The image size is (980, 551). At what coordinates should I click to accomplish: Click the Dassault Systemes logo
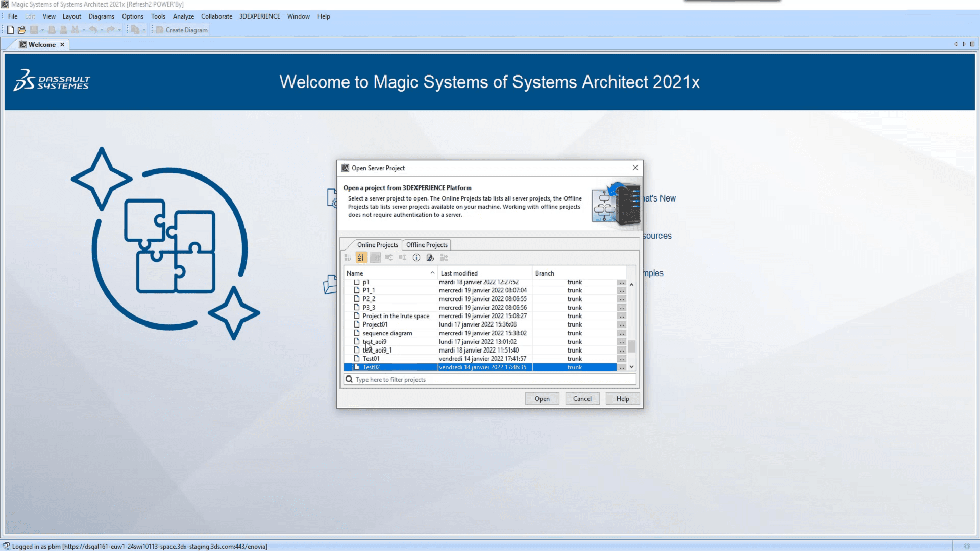[52, 81]
